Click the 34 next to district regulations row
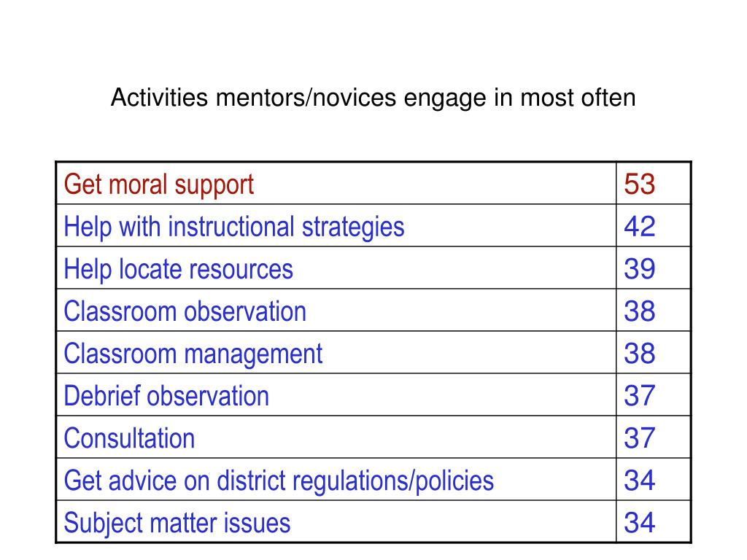The image size is (747, 560). 639,481
